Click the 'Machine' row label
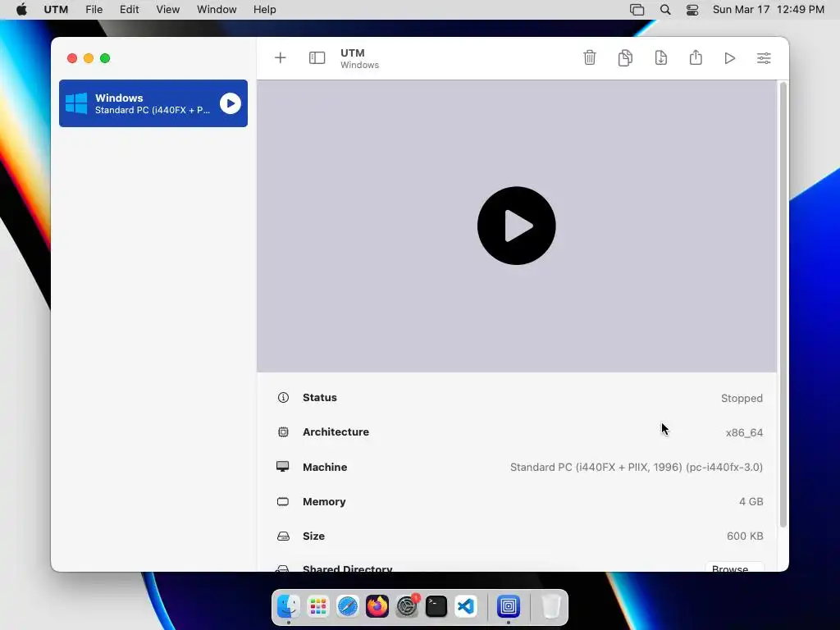The height and width of the screenshot is (630, 840). (325, 467)
